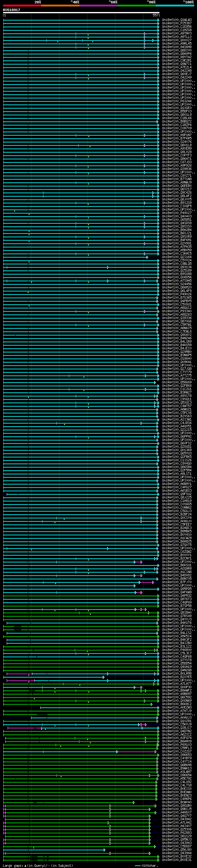The height and width of the screenshot is (868, 197).
Task: Open hit UniRef100_P62883
Action: pyautogui.click(x=177, y=833)
